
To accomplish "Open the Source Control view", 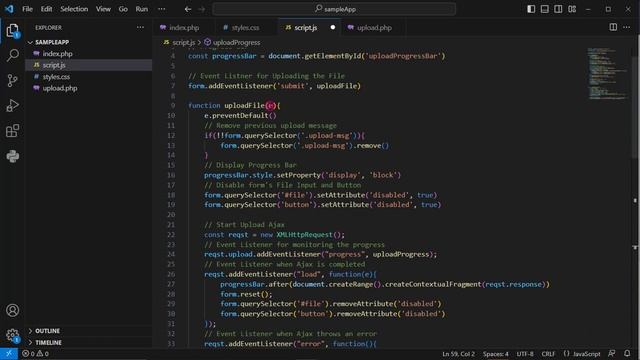I will (12, 80).
